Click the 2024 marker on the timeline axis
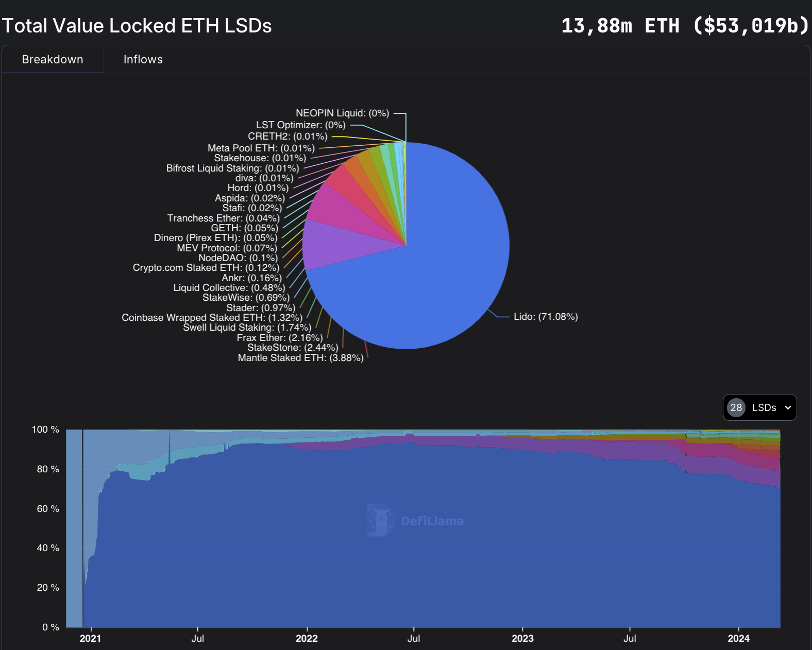This screenshot has height=650, width=812. (x=738, y=639)
